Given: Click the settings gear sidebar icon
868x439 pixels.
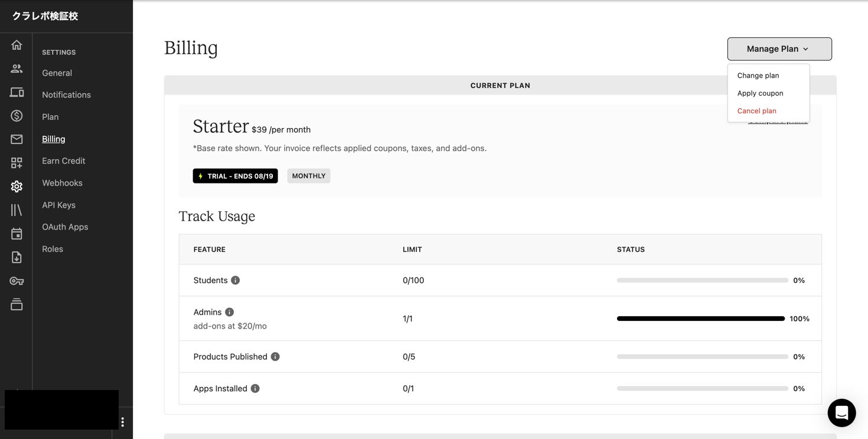Looking at the screenshot, I should click(17, 186).
